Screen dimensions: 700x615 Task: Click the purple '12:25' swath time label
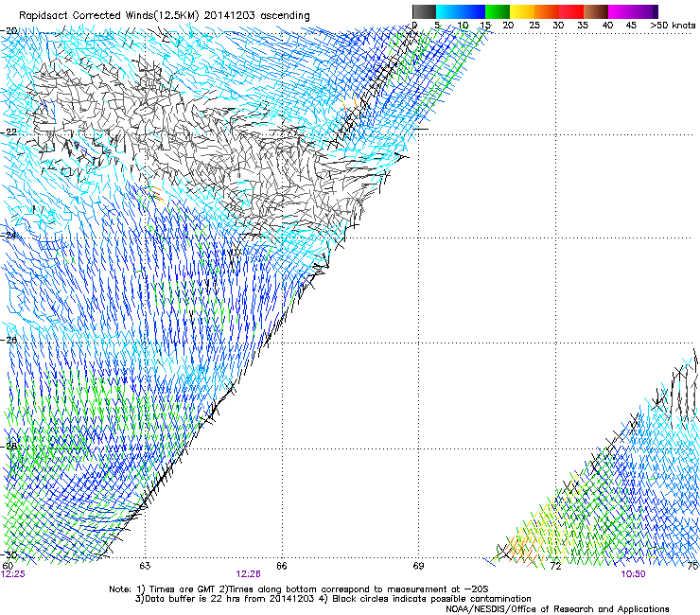click(13, 574)
